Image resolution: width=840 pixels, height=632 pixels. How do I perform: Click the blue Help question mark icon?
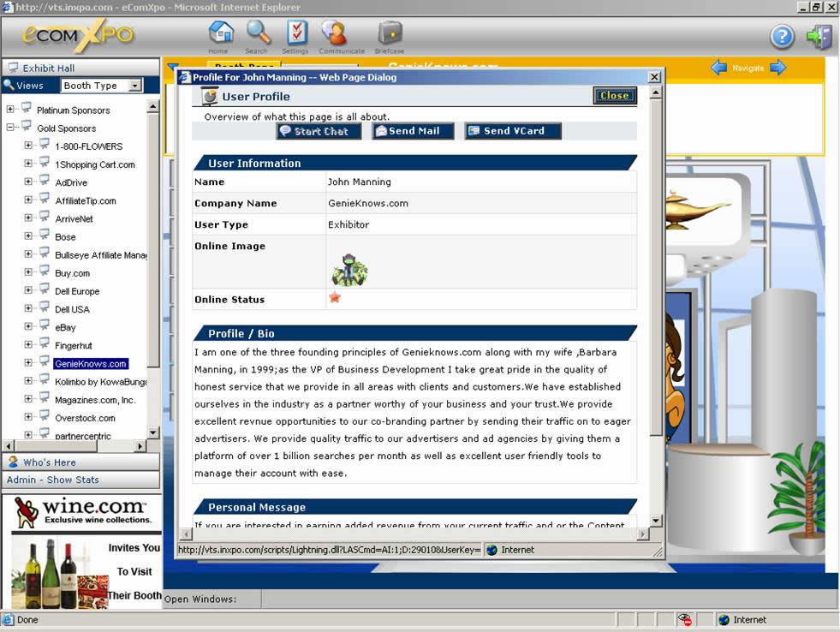[x=782, y=37]
